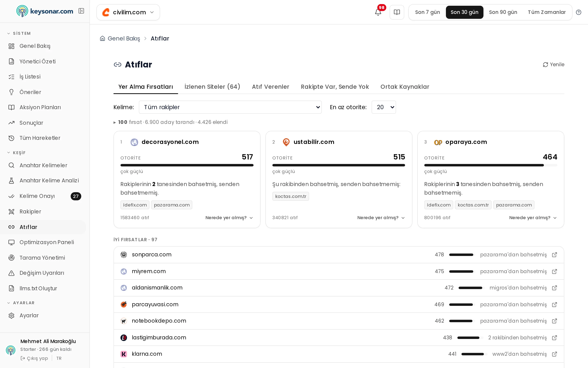588x368 pixels.
Task: Expand 'Nerede yer almış?' for ustabilir.com
Action: point(381,218)
